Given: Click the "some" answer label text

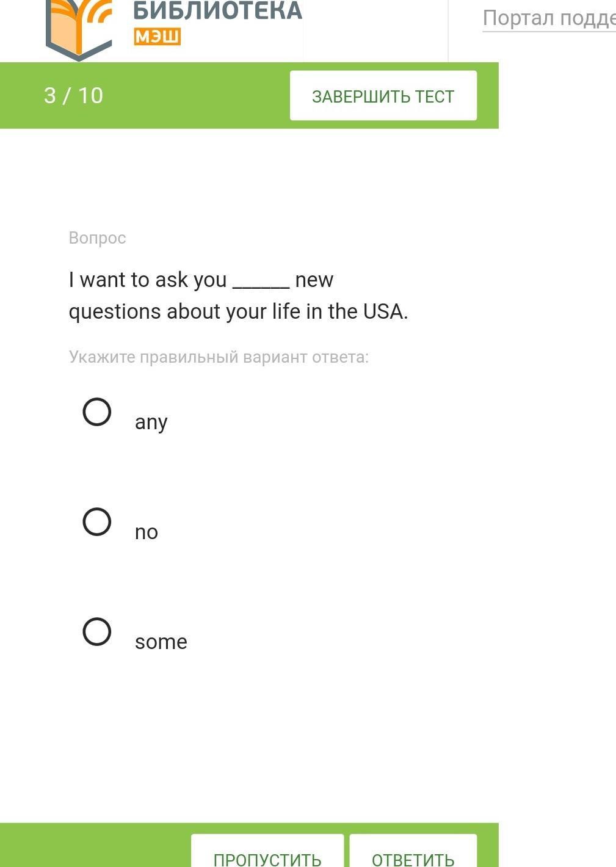Looking at the screenshot, I should 161,642.
